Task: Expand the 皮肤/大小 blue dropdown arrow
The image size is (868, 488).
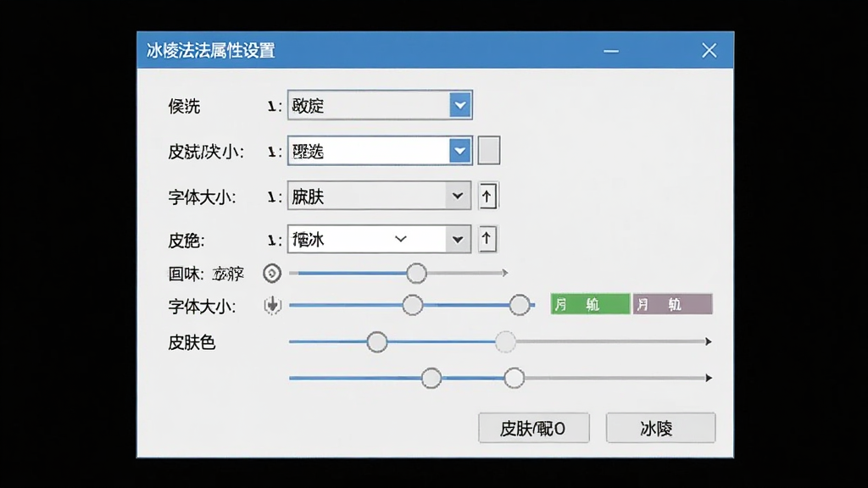Action: click(460, 151)
